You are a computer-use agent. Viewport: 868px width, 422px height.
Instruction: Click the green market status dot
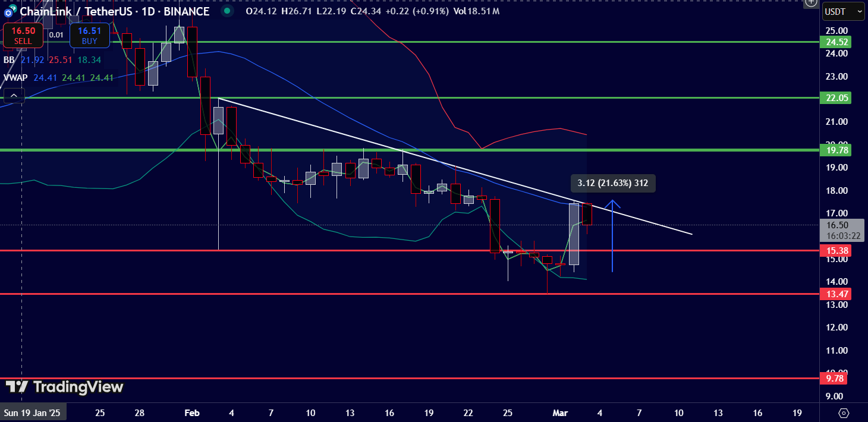pyautogui.click(x=226, y=11)
